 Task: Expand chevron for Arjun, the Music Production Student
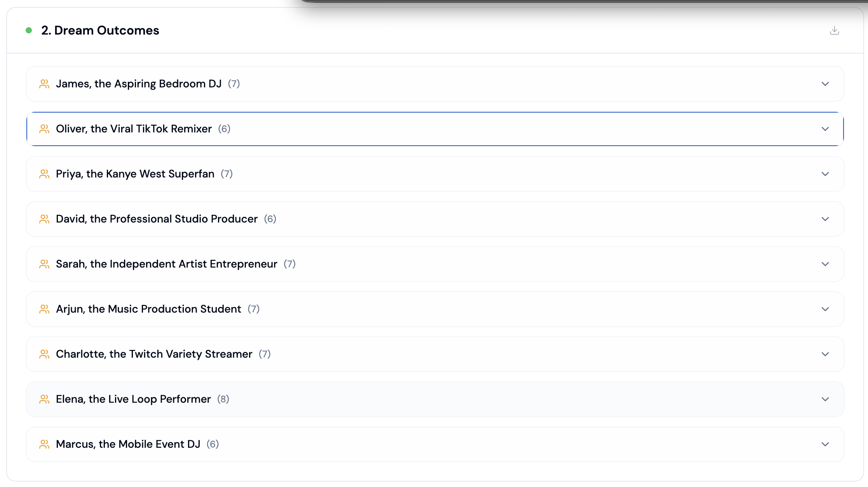pyautogui.click(x=825, y=309)
